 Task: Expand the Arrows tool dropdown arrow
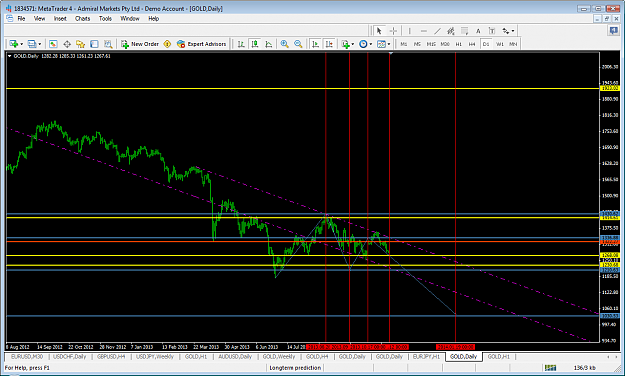click(513, 31)
